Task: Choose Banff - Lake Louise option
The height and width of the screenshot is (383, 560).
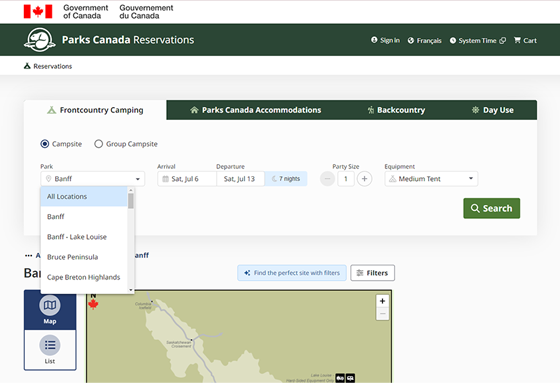Action: [x=84, y=237]
